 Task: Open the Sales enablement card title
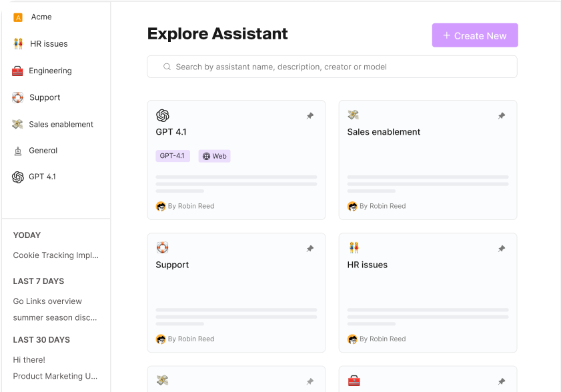pos(384,132)
